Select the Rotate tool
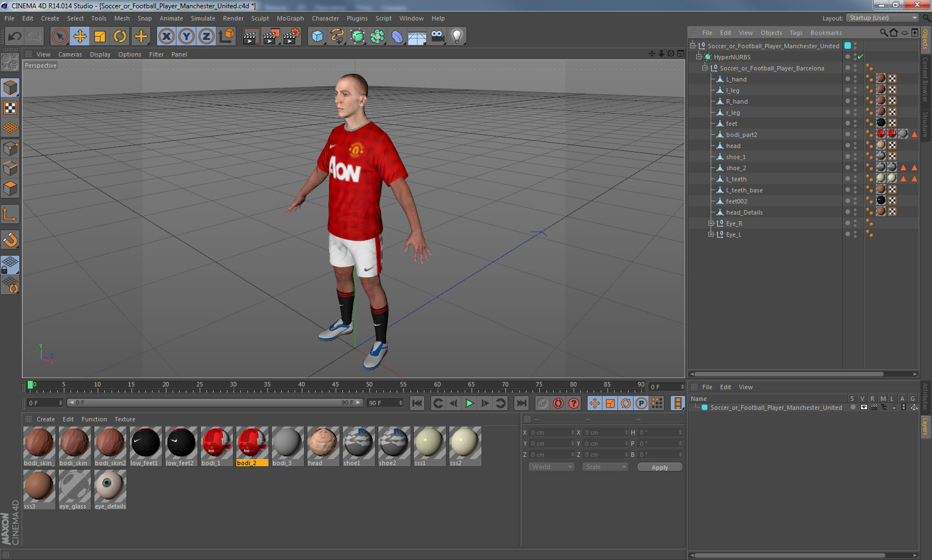 pyautogui.click(x=120, y=37)
